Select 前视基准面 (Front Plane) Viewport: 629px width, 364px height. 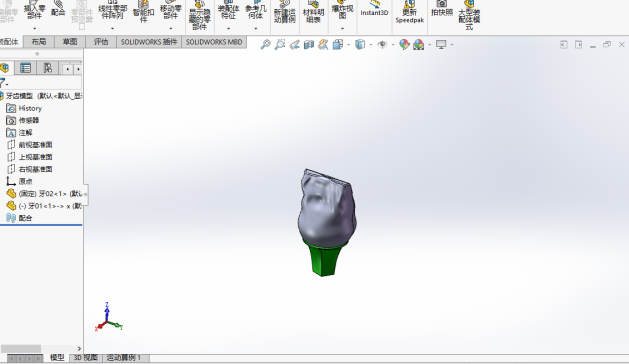click(29, 145)
